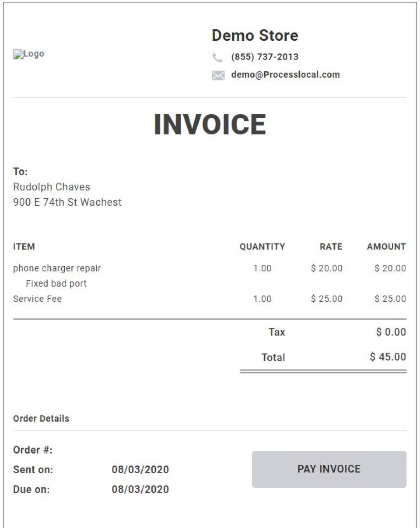Screen dimensions: 420x528
Task: Select the recipient name Rudolph Chaves
Action: (x=52, y=187)
